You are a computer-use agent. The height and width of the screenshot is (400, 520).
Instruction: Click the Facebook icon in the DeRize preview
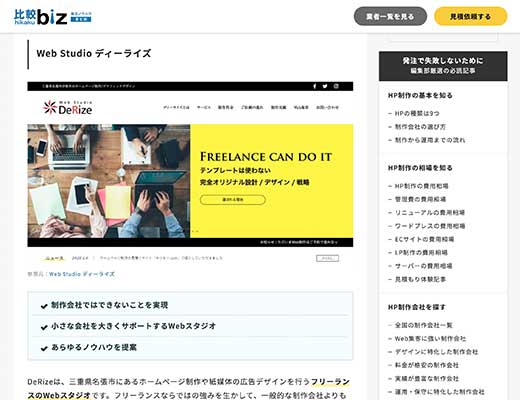click(x=314, y=86)
